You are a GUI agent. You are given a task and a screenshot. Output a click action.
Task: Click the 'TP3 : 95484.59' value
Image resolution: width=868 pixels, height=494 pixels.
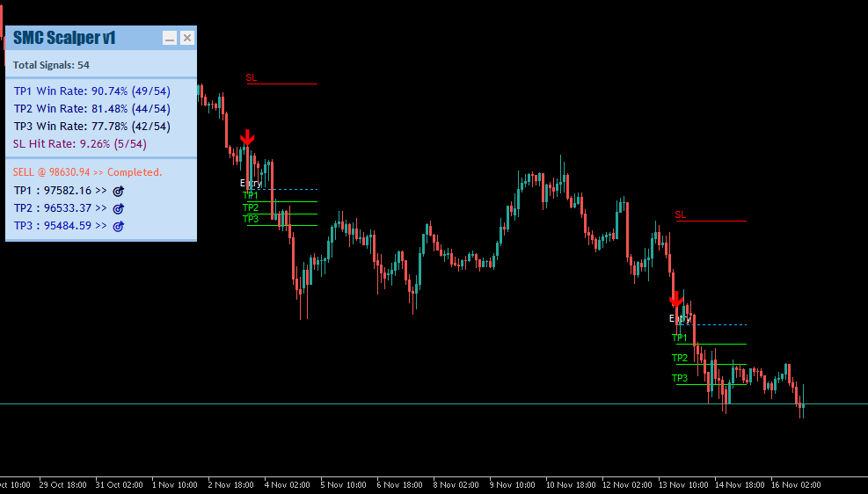pos(53,226)
